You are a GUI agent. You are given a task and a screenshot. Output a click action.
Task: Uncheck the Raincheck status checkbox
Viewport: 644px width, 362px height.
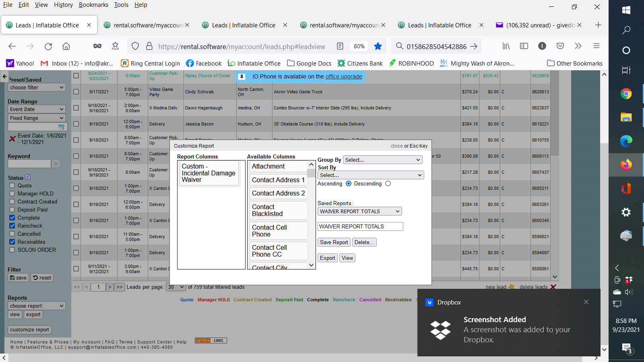click(x=12, y=226)
